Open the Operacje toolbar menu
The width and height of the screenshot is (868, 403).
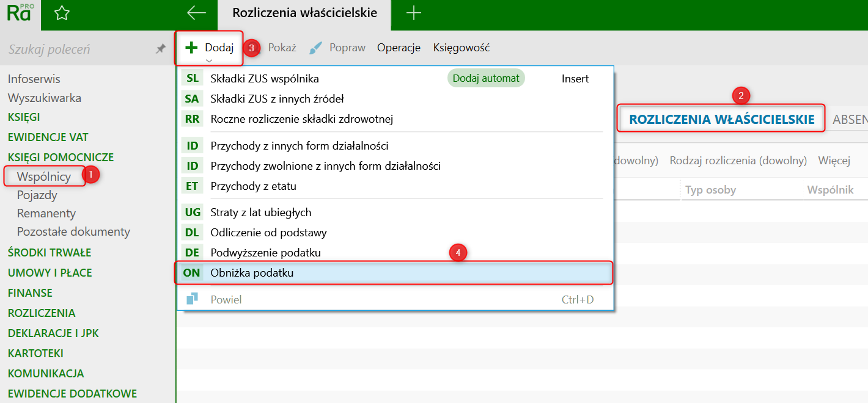point(399,48)
